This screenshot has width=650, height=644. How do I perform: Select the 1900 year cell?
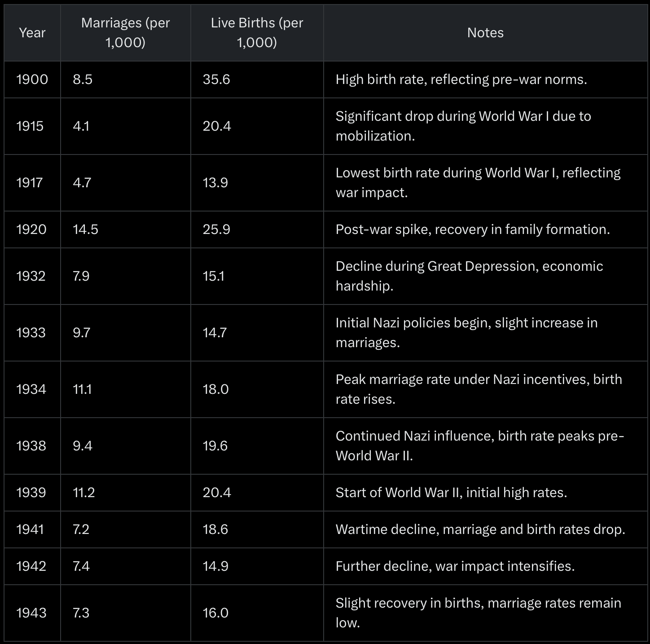32,79
